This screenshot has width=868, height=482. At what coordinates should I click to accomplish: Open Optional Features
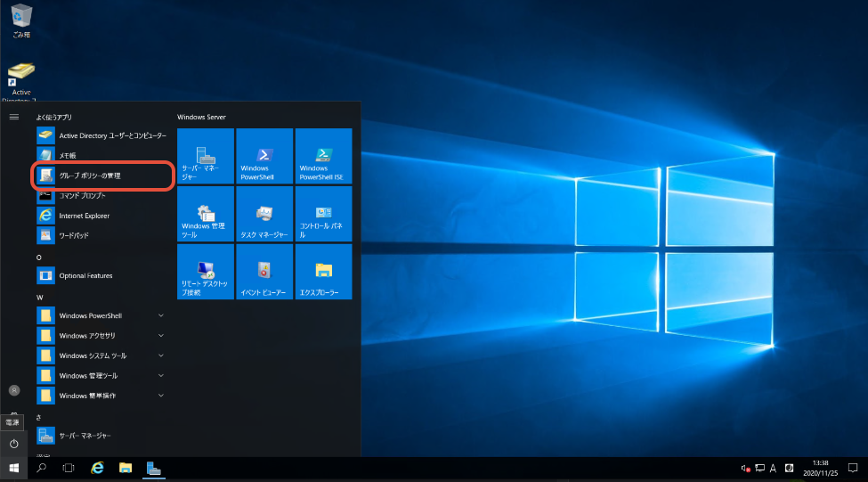[102, 275]
